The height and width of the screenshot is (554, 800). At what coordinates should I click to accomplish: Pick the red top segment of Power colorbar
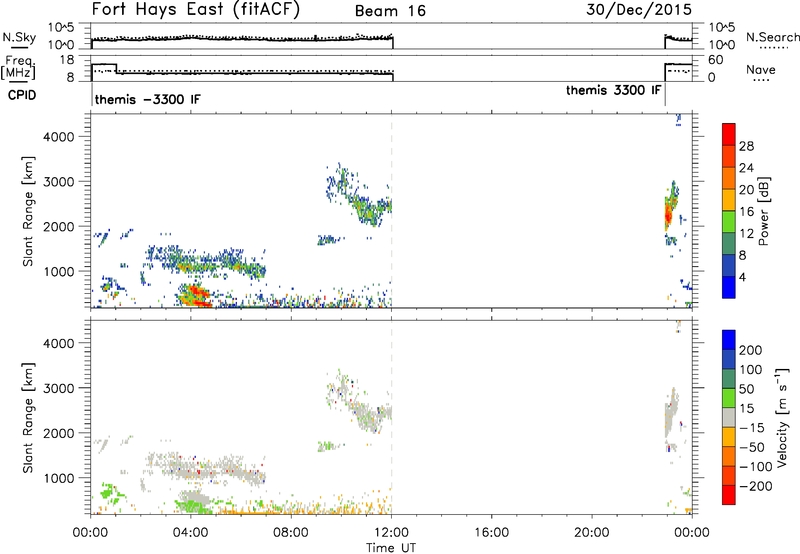coord(729,134)
